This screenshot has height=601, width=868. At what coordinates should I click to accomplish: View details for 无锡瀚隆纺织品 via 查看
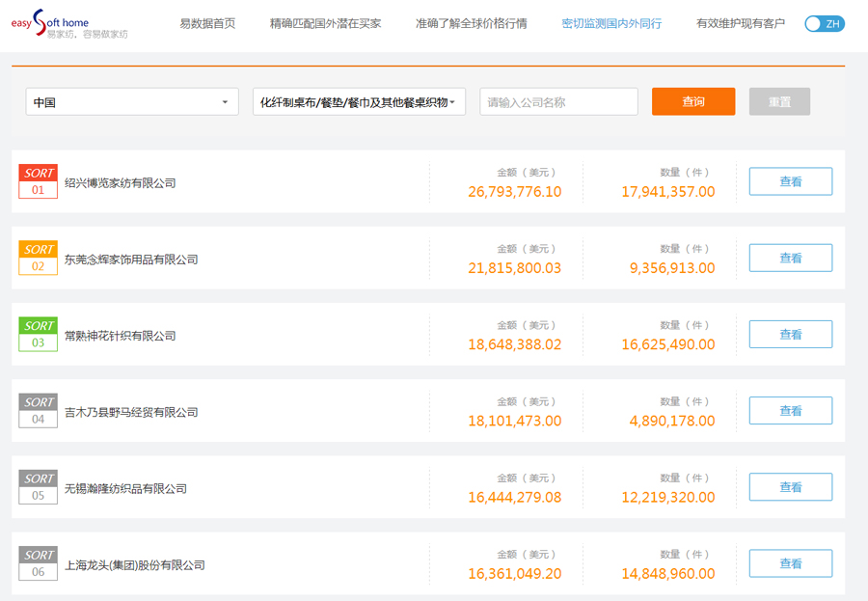791,487
